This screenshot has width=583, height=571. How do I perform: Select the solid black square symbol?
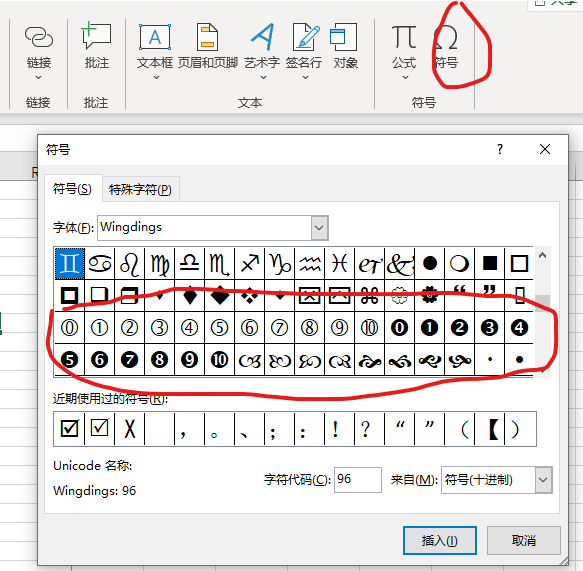tap(489, 264)
